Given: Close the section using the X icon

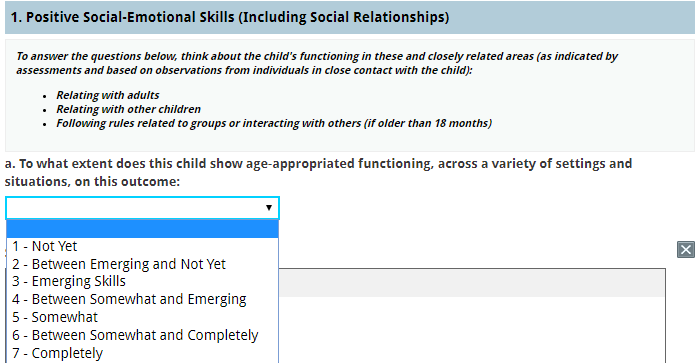Looking at the screenshot, I should tap(686, 249).
